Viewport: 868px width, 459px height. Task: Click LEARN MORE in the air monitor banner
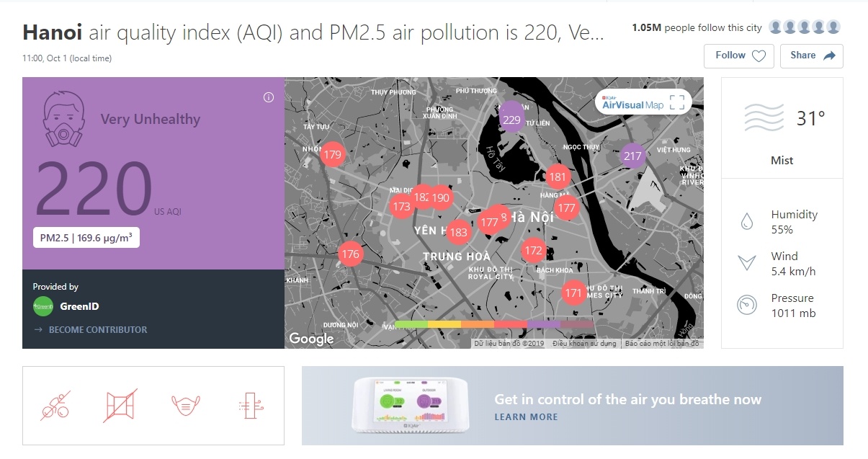pyautogui.click(x=526, y=417)
